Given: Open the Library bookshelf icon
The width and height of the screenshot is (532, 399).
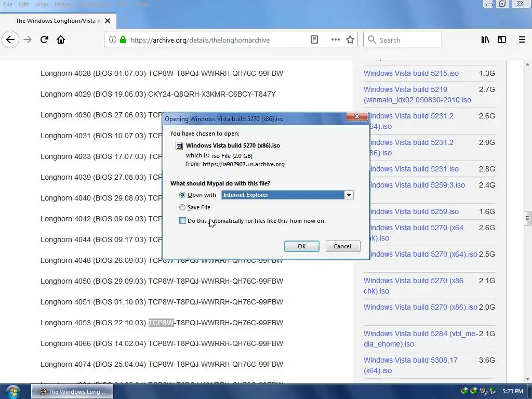Looking at the screenshot, I should tap(485, 39).
